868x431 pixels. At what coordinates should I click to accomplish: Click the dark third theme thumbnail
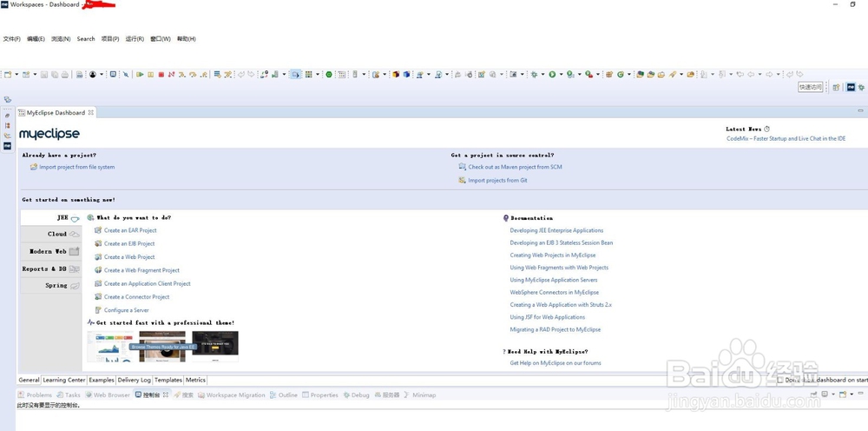pos(214,347)
